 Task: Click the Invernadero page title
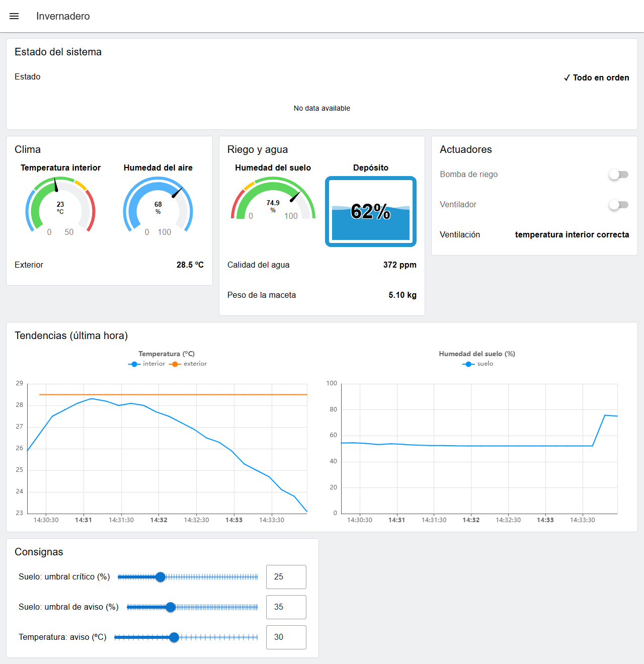(x=63, y=16)
